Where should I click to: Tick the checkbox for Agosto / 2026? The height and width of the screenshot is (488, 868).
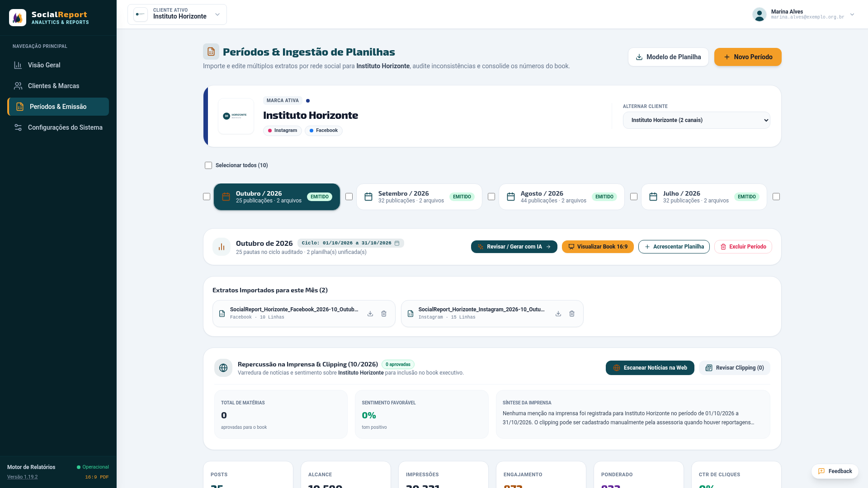click(x=491, y=197)
